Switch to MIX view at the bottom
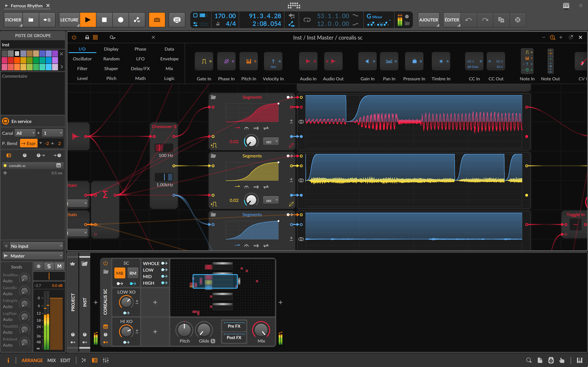 point(51,360)
